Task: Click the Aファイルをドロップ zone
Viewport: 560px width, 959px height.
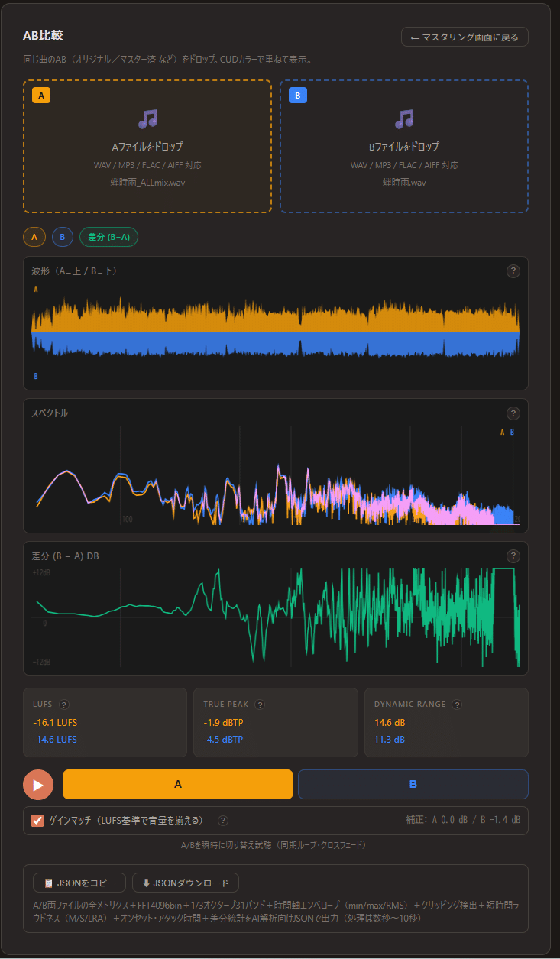Action: [x=147, y=146]
